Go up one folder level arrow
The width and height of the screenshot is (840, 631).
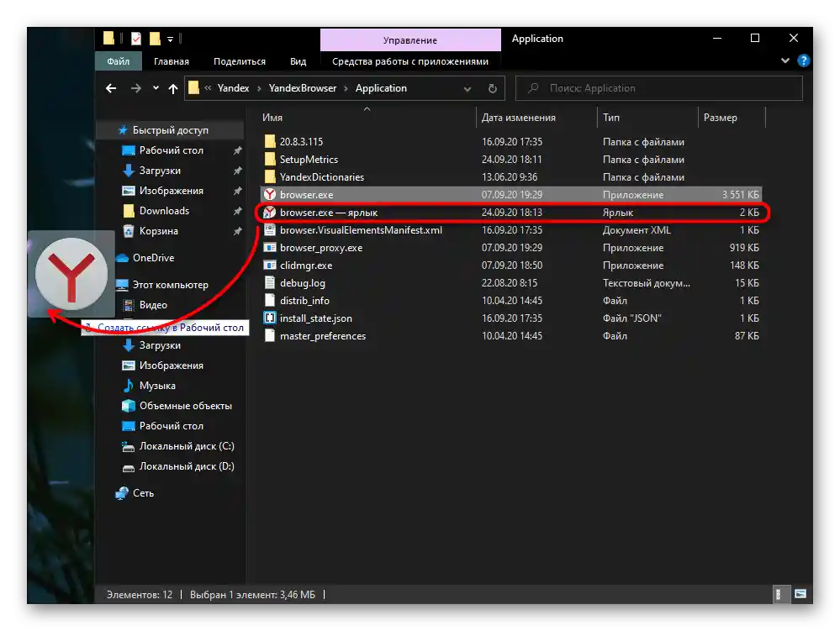coord(173,88)
